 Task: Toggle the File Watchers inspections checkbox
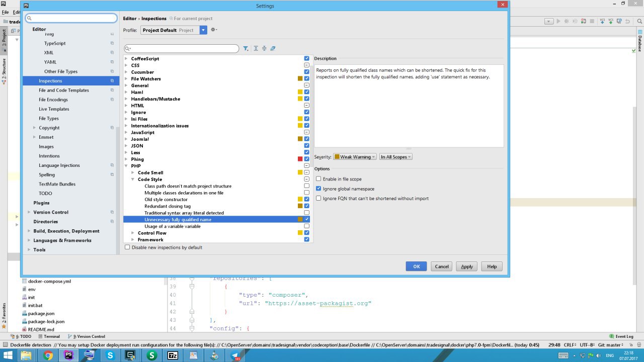307,78
